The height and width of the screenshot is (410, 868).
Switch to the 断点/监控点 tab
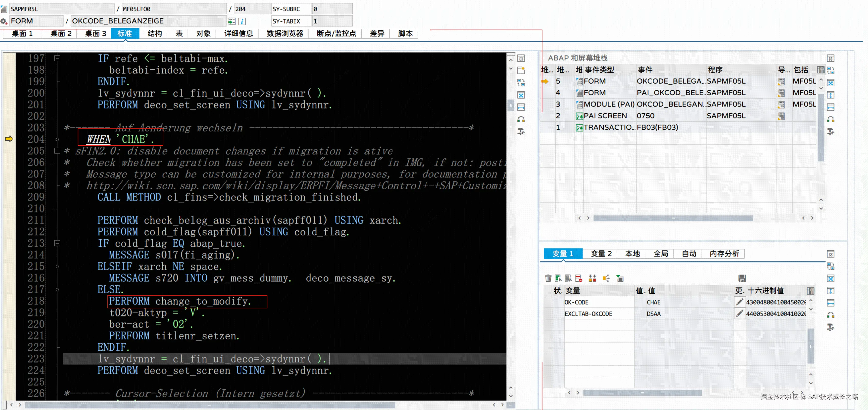336,34
